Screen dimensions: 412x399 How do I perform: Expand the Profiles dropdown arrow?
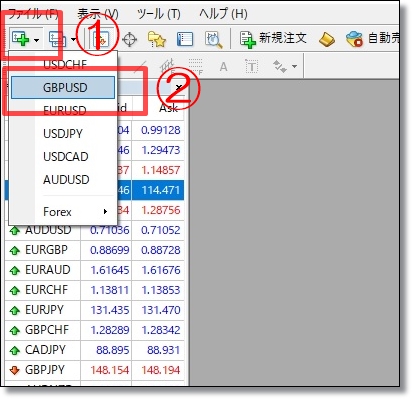(73, 40)
